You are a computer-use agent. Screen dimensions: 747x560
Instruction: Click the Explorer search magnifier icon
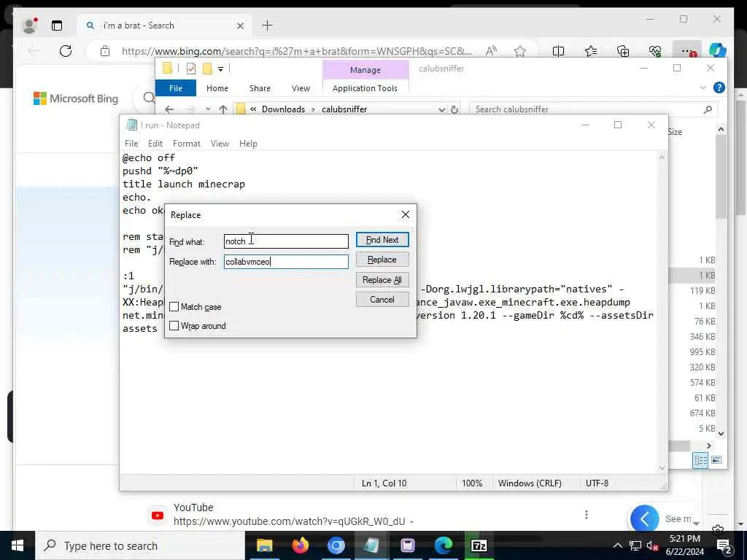point(708,109)
